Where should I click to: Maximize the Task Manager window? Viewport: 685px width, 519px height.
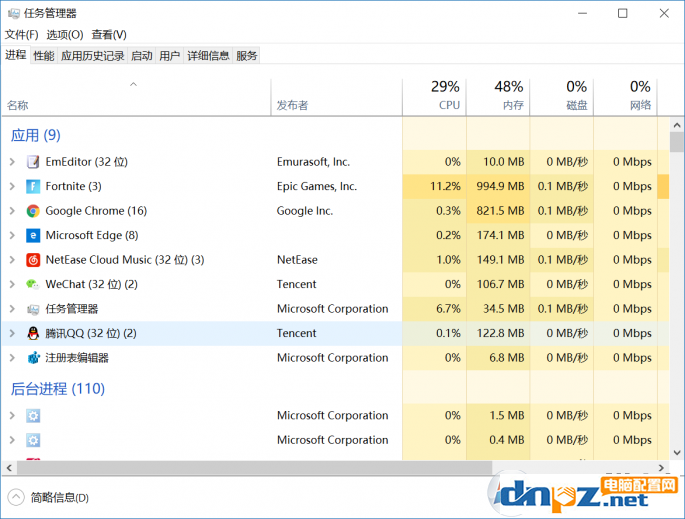click(623, 14)
